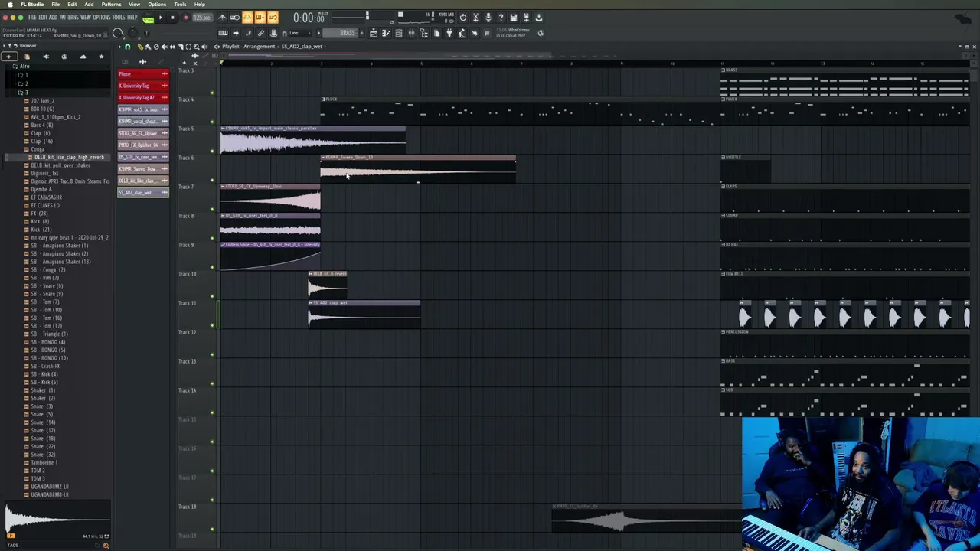Open the macOS File menu
980x551 pixels.
(x=56, y=5)
